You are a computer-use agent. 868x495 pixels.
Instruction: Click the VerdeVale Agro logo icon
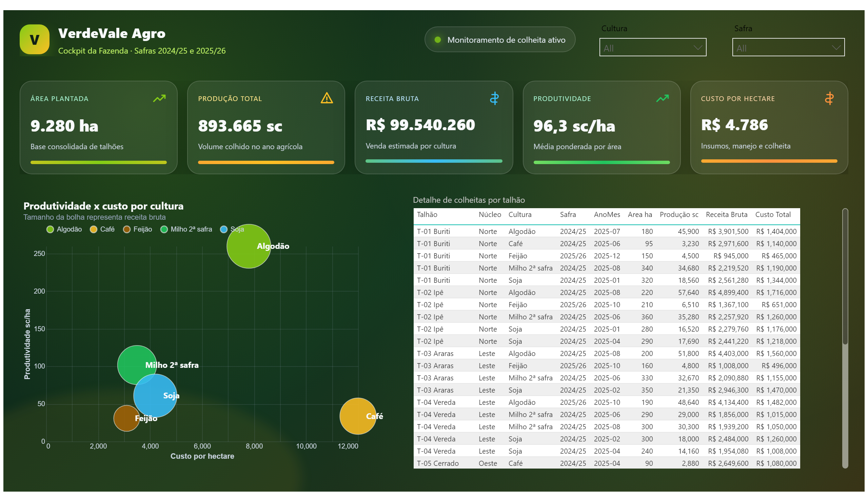coord(34,40)
